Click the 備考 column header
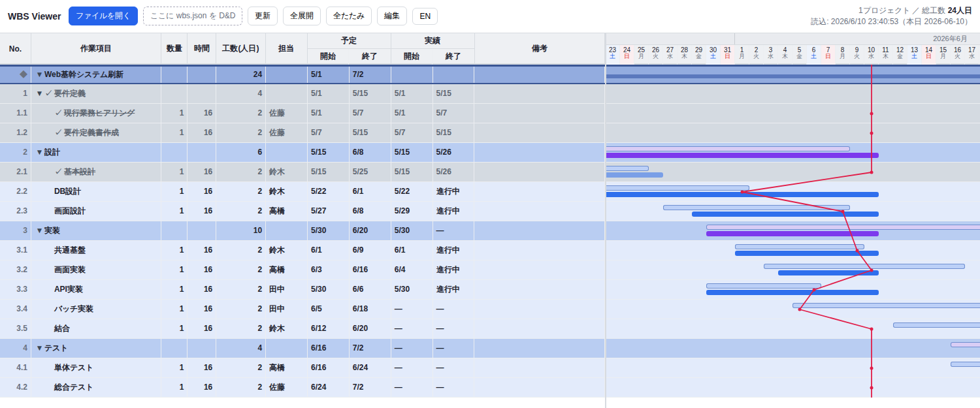The width and height of the screenshot is (980, 408). pyautogui.click(x=540, y=49)
